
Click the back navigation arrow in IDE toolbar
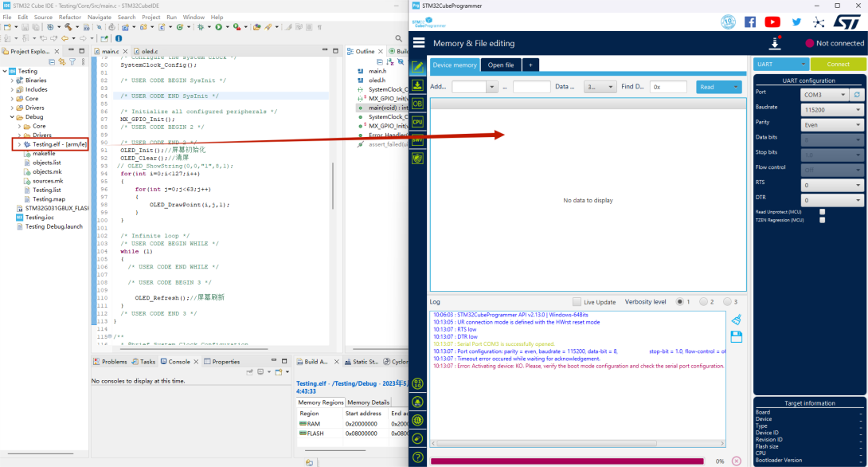click(x=65, y=38)
